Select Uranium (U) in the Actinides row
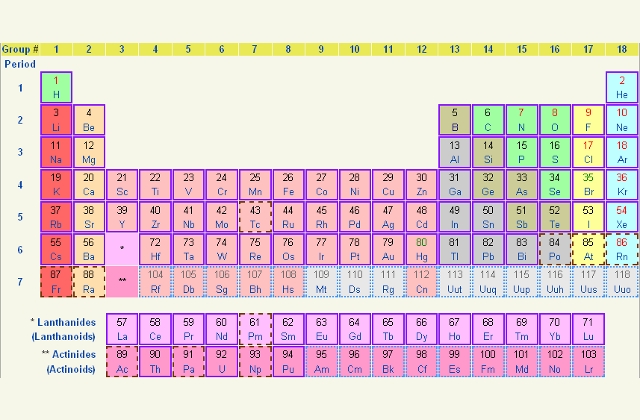Viewport: 640px width, 420px height. click(222, 360)
